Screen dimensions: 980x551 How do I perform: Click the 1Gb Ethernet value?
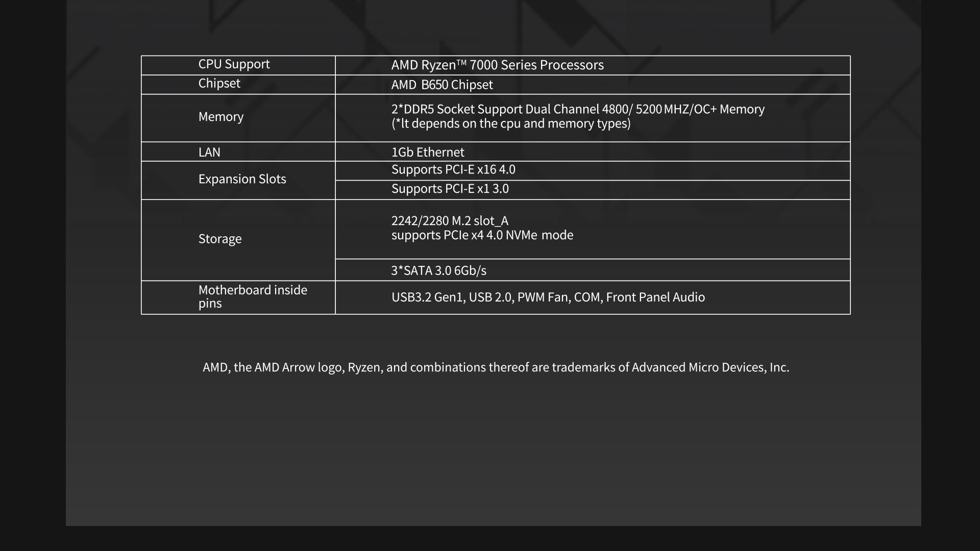[428, 152]
